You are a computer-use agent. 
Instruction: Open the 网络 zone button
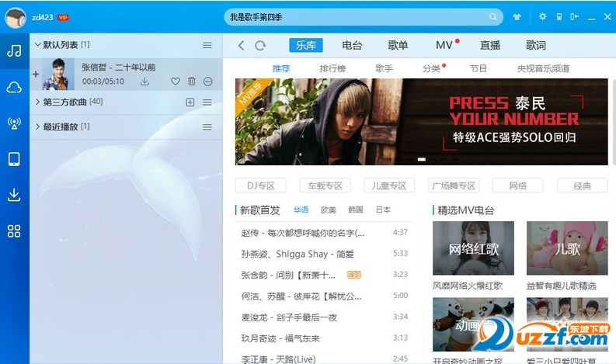click(x=518, y=185)
